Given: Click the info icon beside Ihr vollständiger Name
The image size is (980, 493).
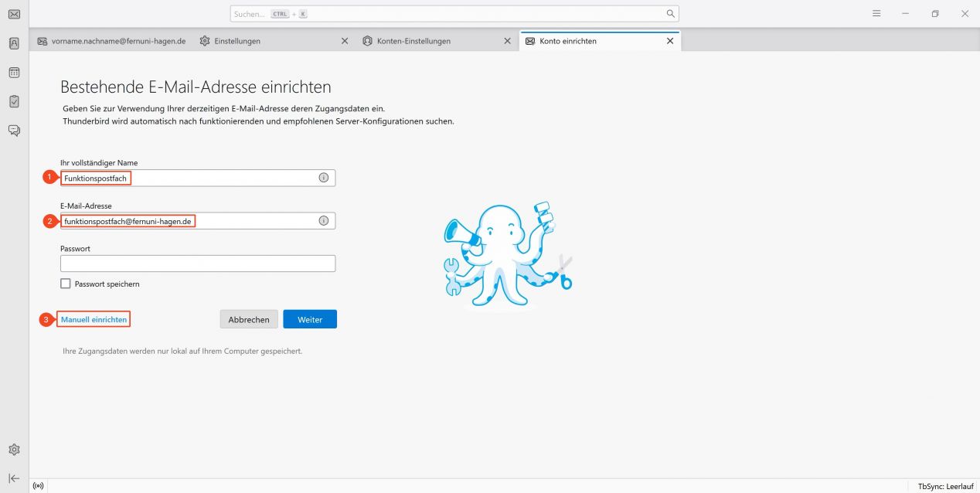Looking at the screenshot, I should point(323,177).
